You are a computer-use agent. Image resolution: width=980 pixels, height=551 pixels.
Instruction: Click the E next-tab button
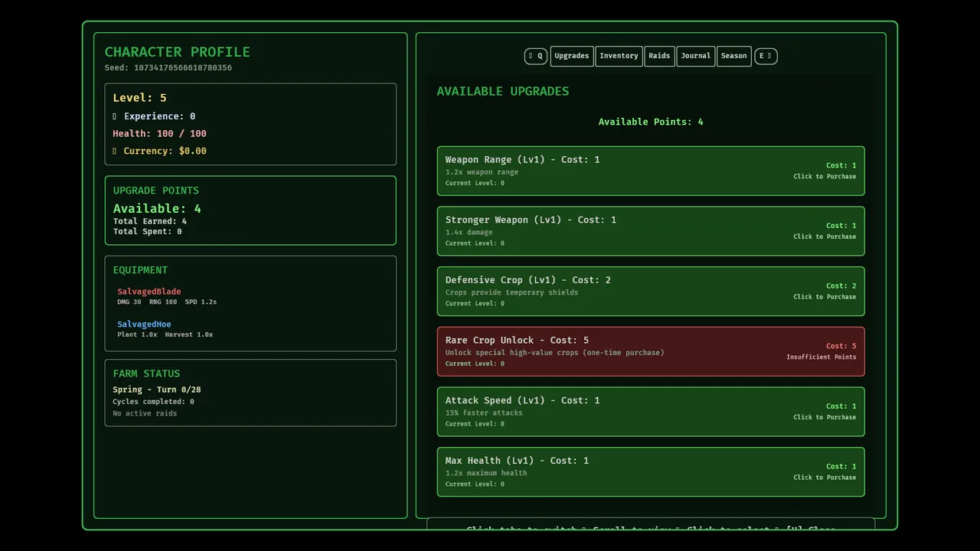[x=766, y=56]
